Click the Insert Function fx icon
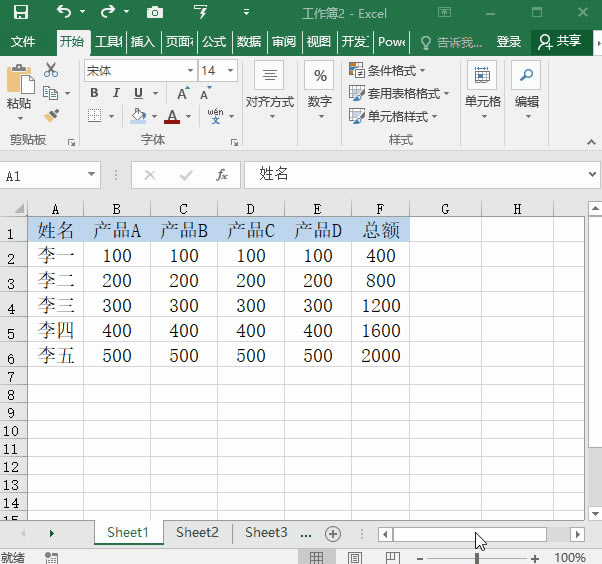Screen dimensions: 602x564 coord(222,175)
